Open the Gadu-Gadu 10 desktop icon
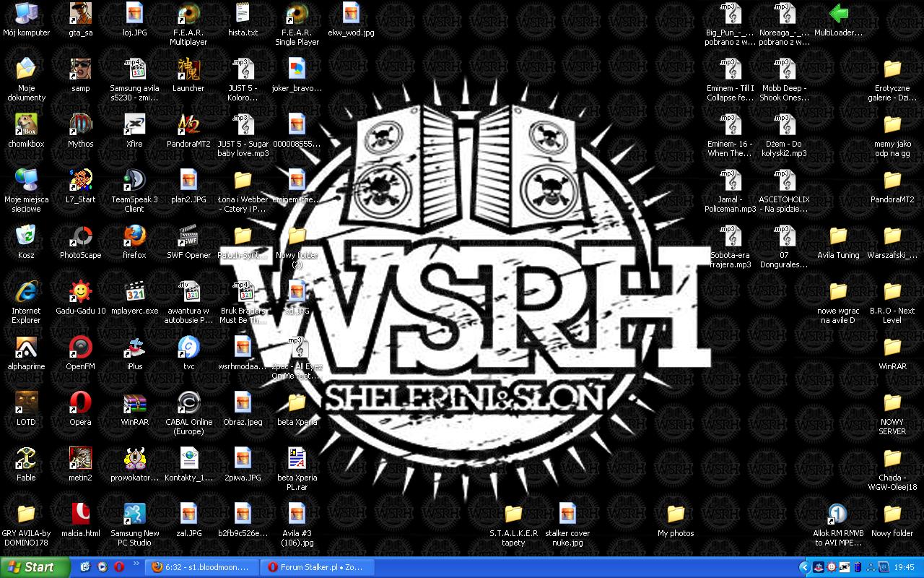 (80, 292)
